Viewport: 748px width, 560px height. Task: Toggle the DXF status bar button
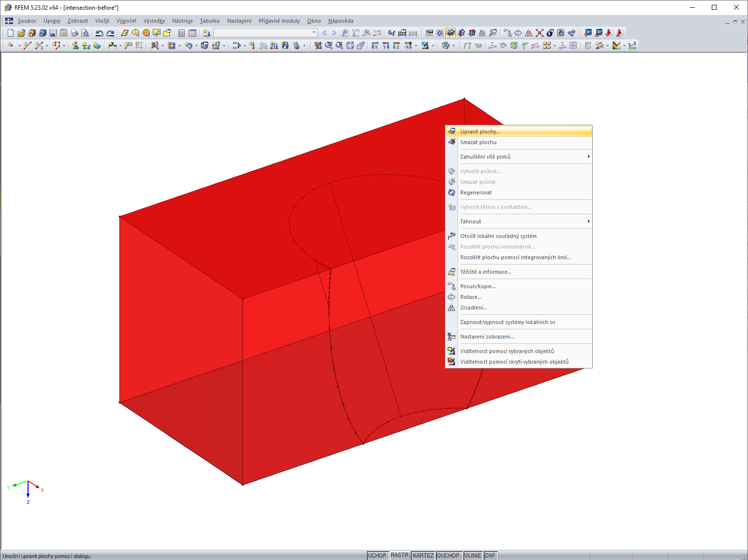point(490,556)
